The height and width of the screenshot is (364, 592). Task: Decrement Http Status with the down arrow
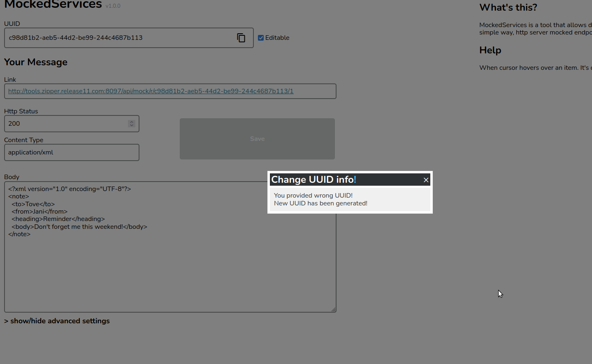point(132,125)
